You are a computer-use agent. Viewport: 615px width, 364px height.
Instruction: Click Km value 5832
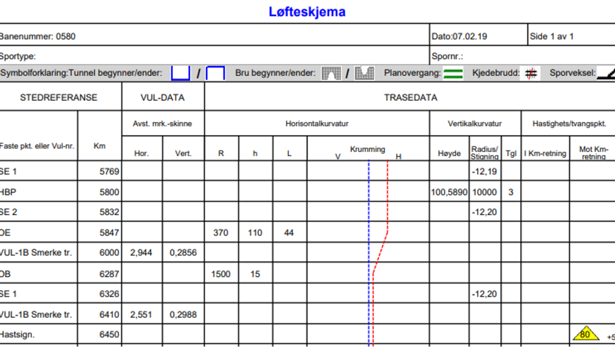[109, 212]
